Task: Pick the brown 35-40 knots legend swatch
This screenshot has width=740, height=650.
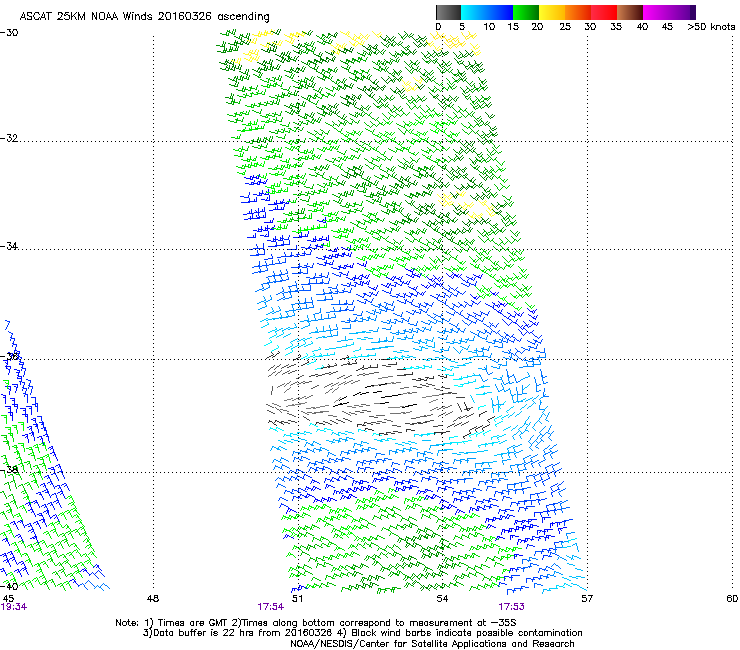Action: [x=630, y=12]
